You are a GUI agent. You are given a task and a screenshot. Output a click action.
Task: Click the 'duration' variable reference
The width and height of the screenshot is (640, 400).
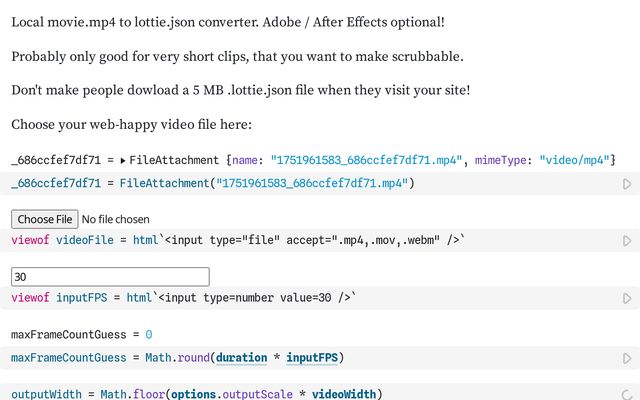click(241, 358)
